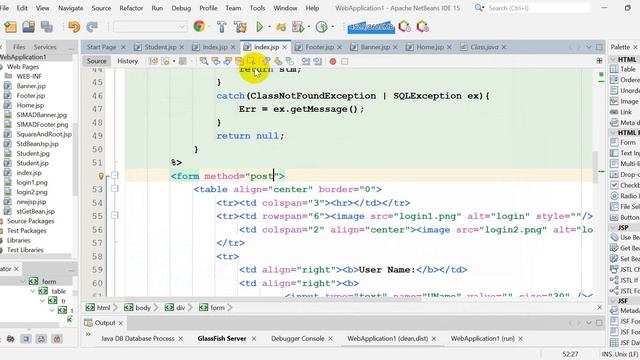Collapse JSP category in Palette

(x=613, y=227)
